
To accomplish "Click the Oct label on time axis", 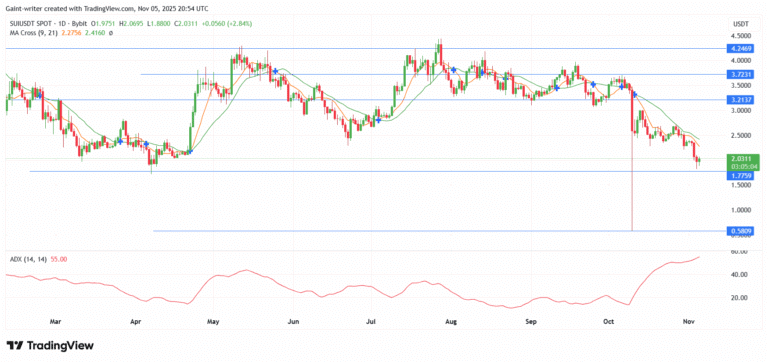I will [x=609, y=322].
